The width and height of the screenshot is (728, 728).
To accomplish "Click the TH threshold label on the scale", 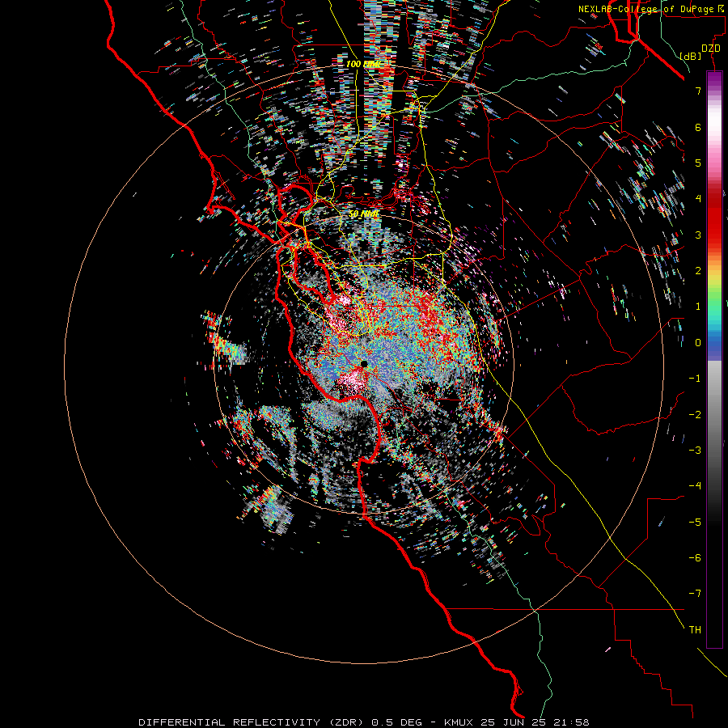I will pos(695,630).
